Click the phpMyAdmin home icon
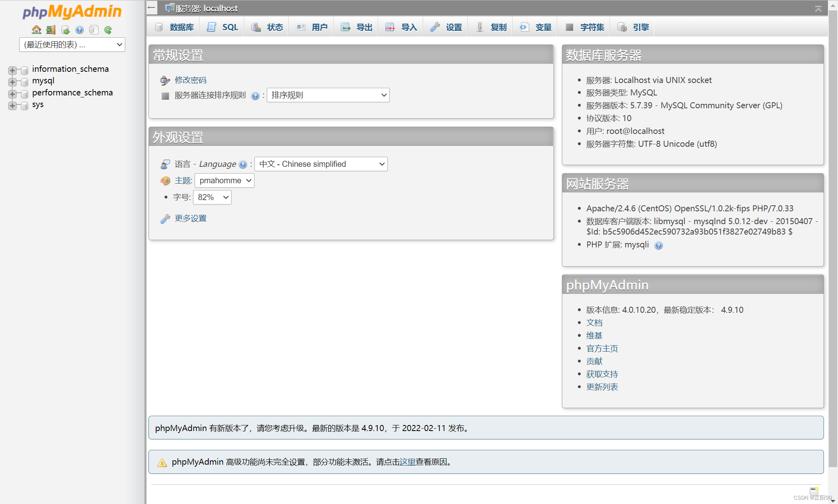 point(36,29)
